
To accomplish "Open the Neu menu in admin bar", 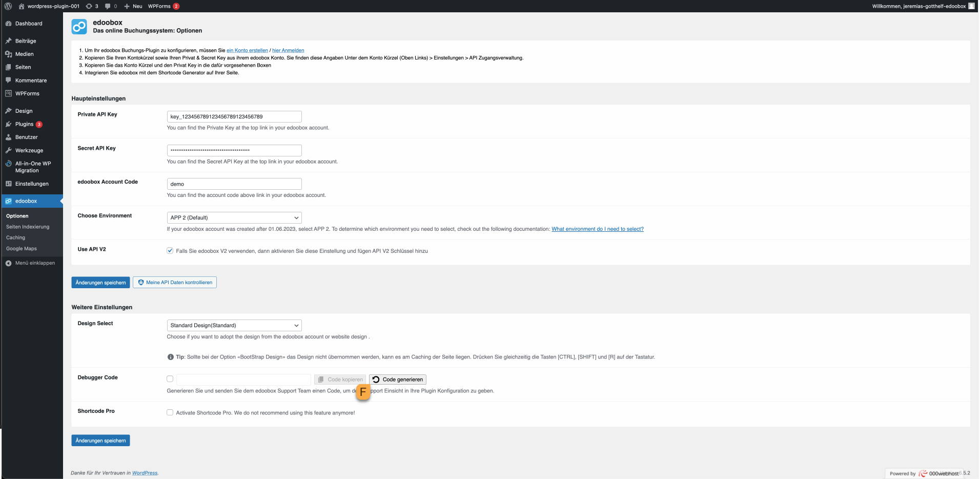I will (133, 6).
